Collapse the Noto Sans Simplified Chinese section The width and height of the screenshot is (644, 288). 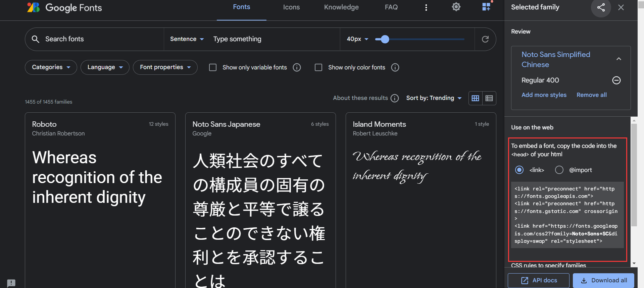pyautogui.click(x=619, y=59)
